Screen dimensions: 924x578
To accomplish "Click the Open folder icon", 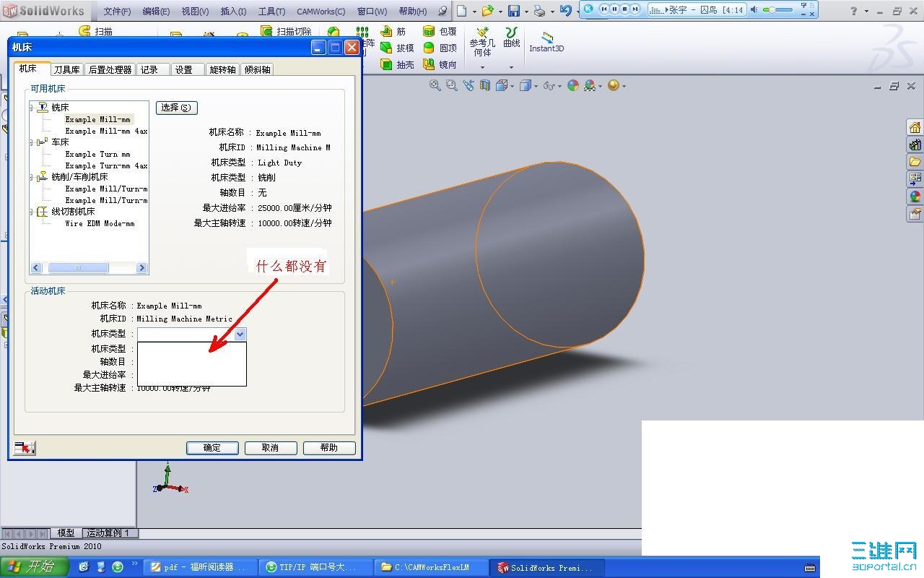I will (487, 11).
